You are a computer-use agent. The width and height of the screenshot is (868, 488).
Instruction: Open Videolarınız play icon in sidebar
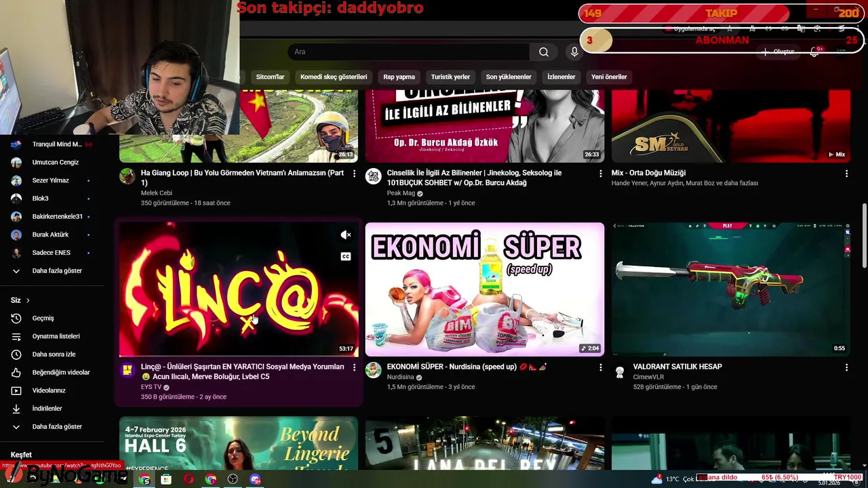16,390
